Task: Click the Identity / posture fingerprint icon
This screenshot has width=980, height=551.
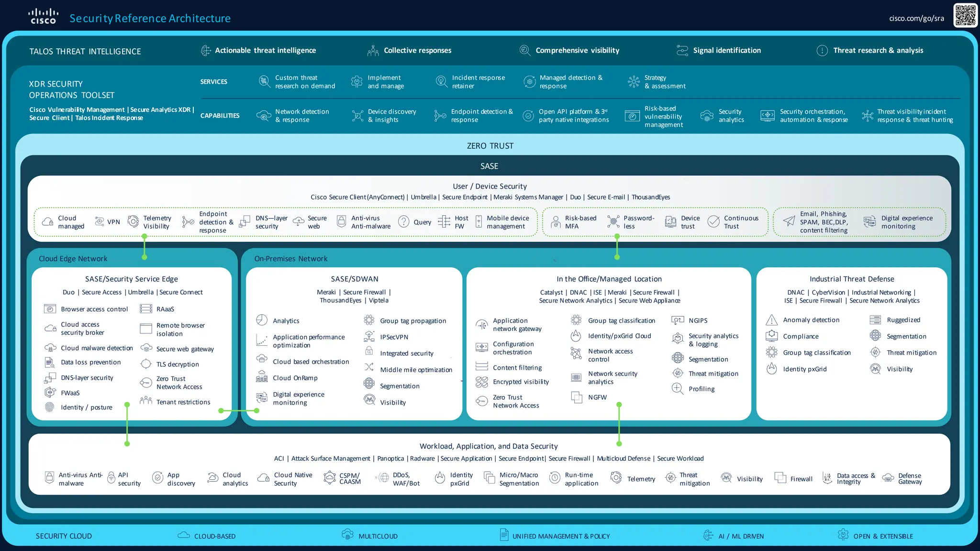Action: [49, 407]
